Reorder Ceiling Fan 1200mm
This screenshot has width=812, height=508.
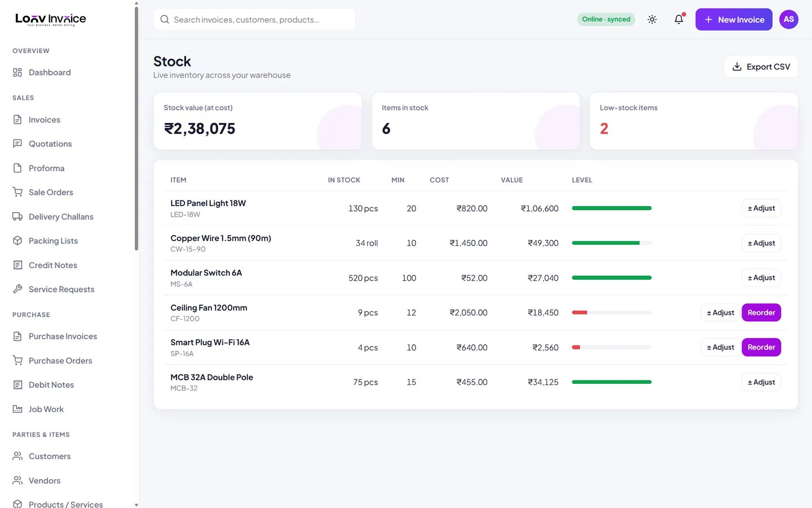pyautogui.click(x=761, y=313)
